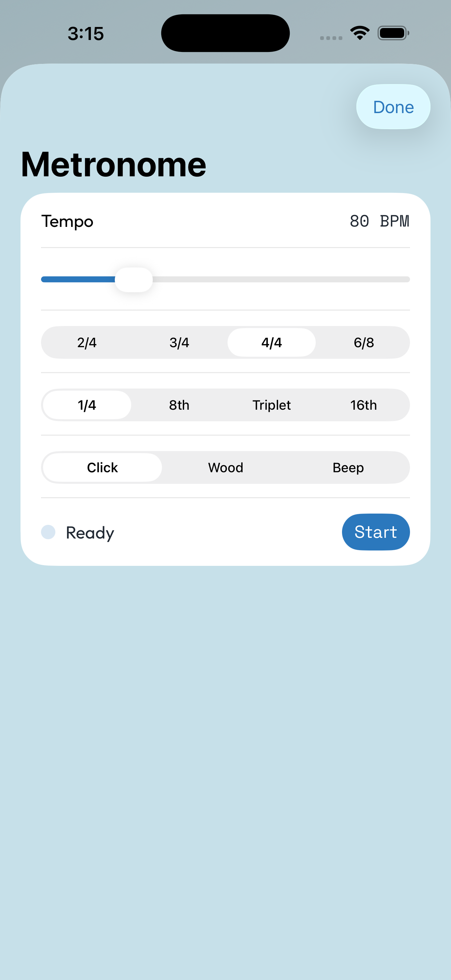Viewport: 451px width, 980px height.
Task: Select the Click sound
Action: click(102, 467)
